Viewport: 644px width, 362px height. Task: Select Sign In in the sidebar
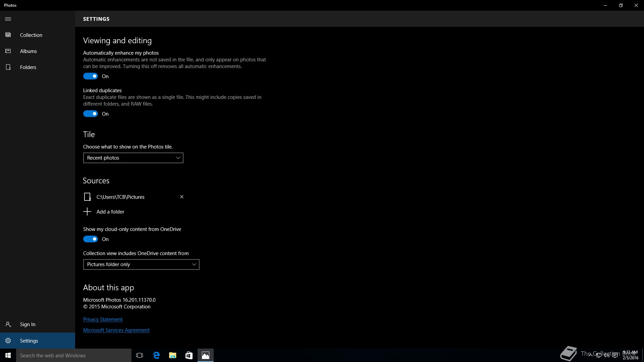(38, 324)
